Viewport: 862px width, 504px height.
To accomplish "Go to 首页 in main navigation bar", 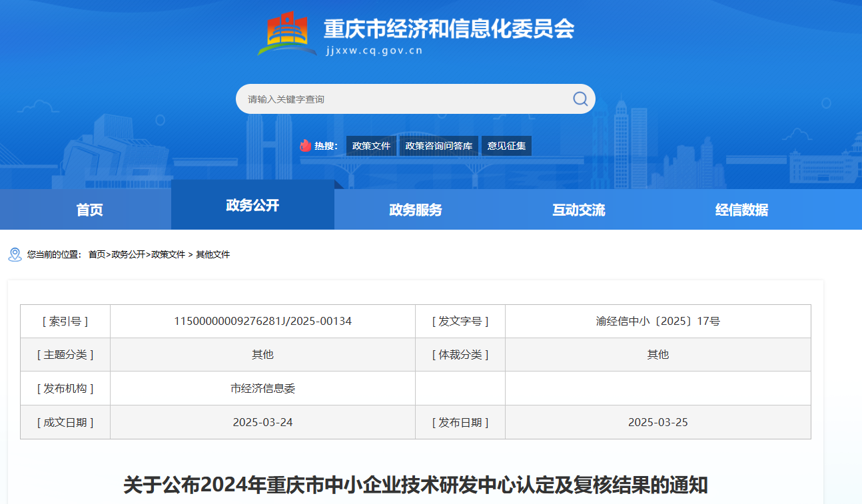I will (x=89, y=210).
